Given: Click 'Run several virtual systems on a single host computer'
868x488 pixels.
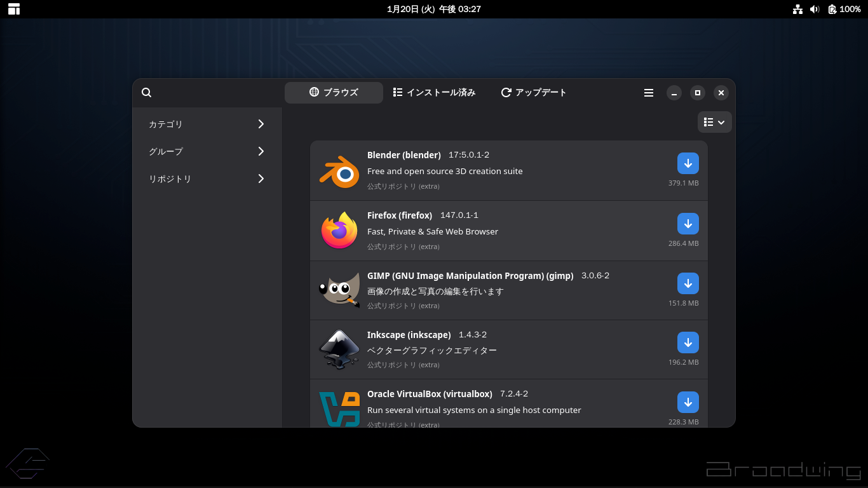Looking at the screenshot, I should (474, 410).
